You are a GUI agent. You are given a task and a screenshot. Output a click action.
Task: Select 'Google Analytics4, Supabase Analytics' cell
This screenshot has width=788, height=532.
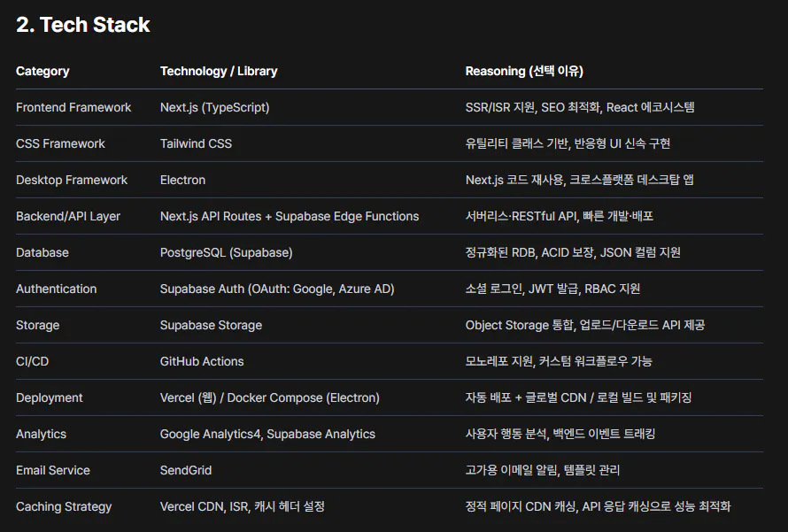pos(268,434)
